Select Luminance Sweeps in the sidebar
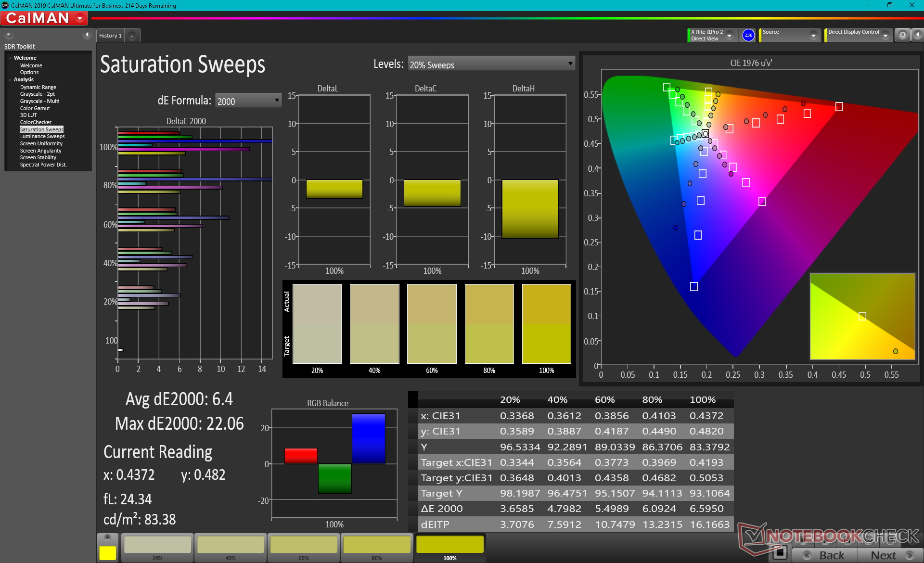 42,136
